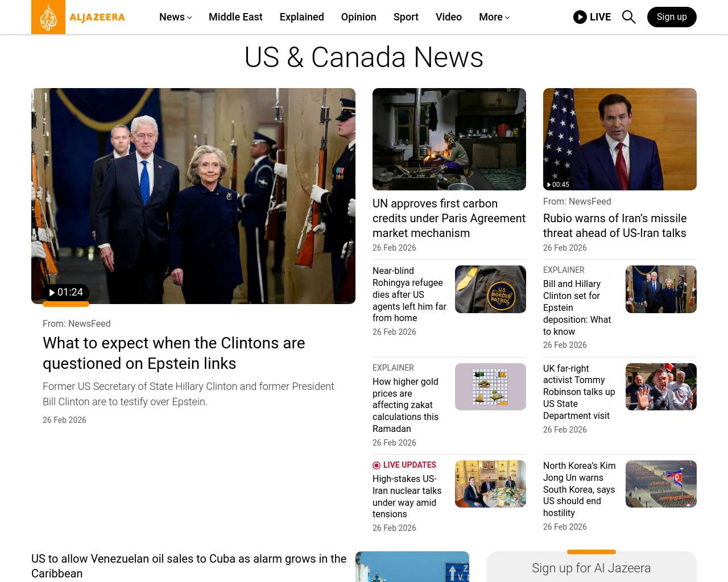Click the US Border Patrol badge thumbnail
The width and height of the screenshot is (728, 582).
point(490,289)
